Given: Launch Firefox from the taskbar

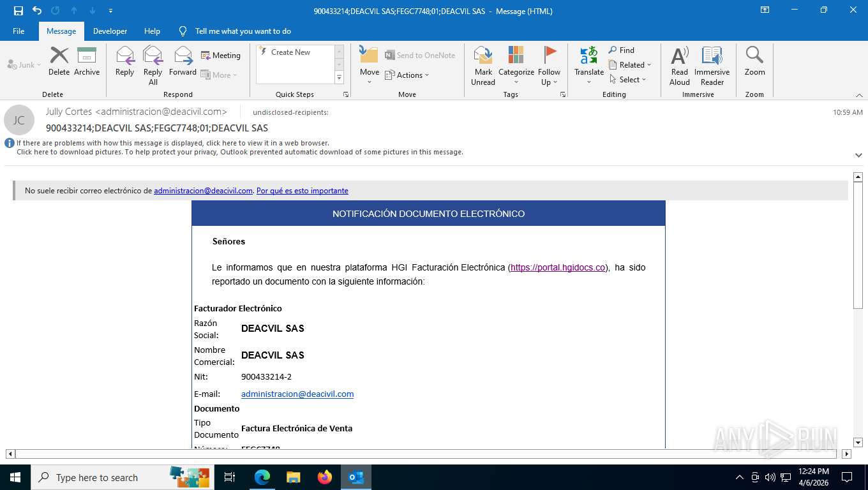Looking at the screenshot, I should tap(324, 477).
